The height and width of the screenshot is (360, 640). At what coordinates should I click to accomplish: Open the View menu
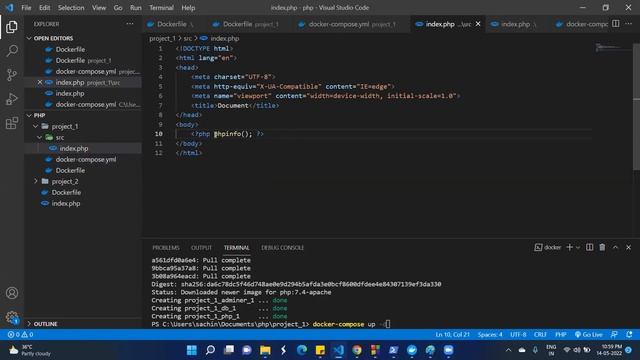99,8
